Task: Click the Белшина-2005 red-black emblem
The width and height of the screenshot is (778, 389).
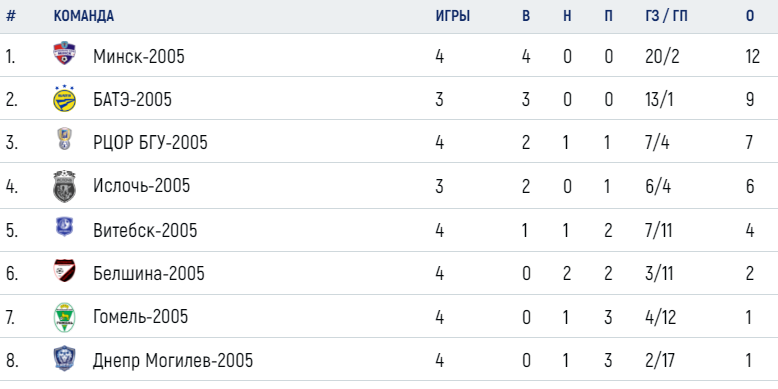Action: (65, 270)
